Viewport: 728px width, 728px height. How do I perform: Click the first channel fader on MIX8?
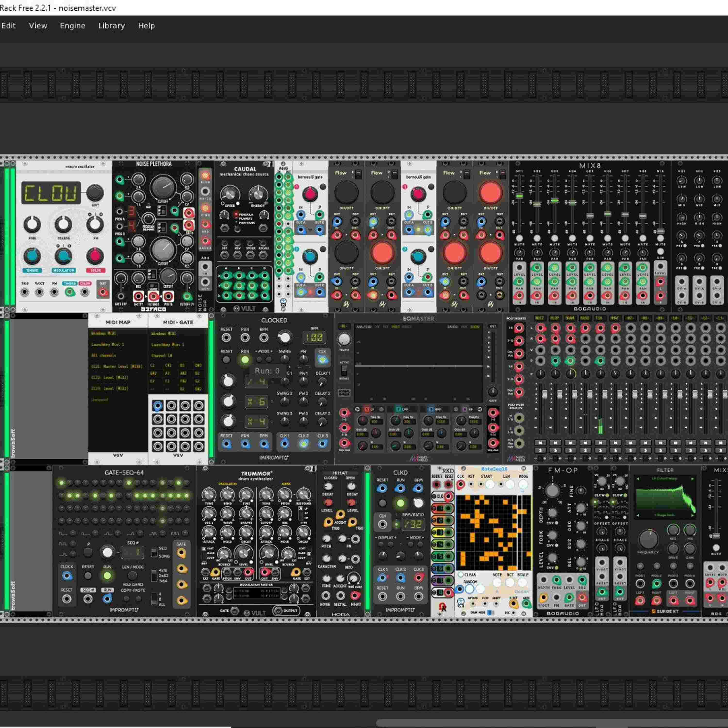click(519, 196)
